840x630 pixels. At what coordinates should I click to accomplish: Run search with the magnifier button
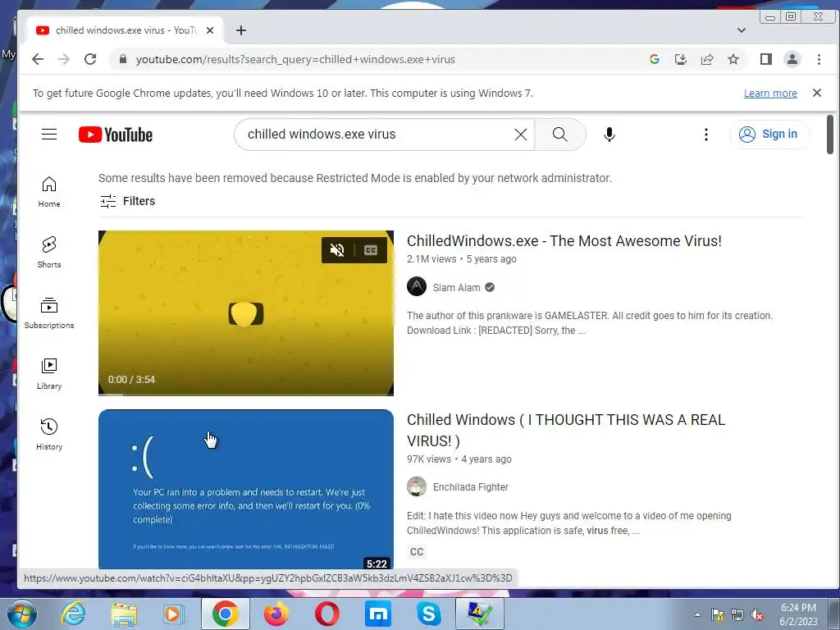click(x=559, y=135)
